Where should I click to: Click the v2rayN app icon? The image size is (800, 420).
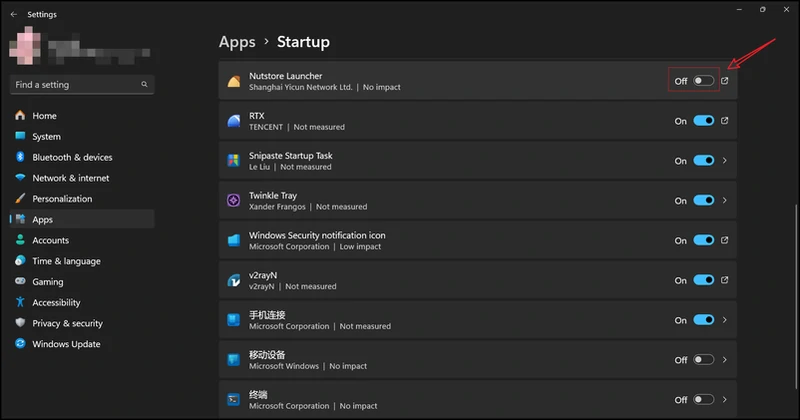point(233,281)
